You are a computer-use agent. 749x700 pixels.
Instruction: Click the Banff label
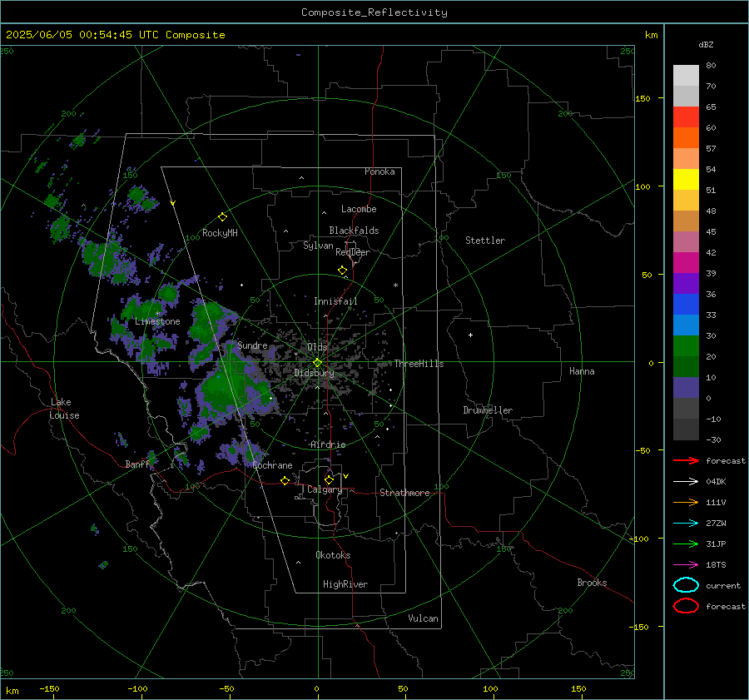[x=137, y=464]
